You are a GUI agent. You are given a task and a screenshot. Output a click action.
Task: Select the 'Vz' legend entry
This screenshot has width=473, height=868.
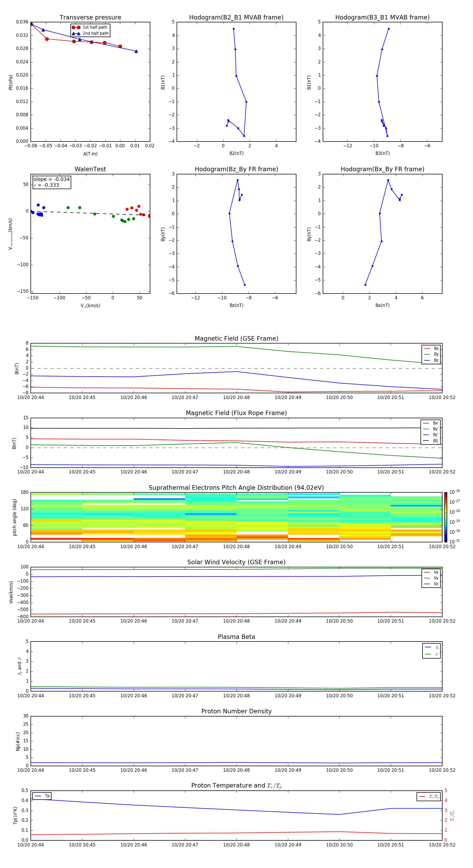pos(431,584)
